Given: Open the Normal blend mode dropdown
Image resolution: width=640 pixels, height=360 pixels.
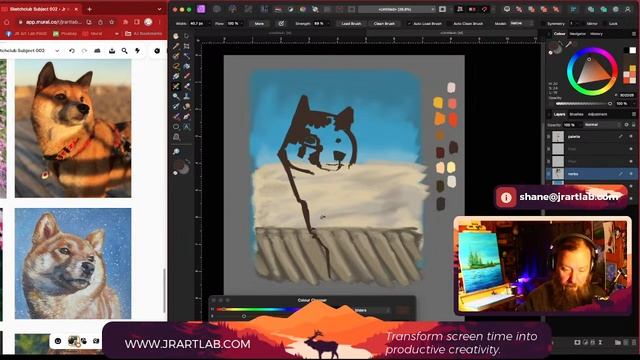Looking at the screenshot, I should coord(601,124).
